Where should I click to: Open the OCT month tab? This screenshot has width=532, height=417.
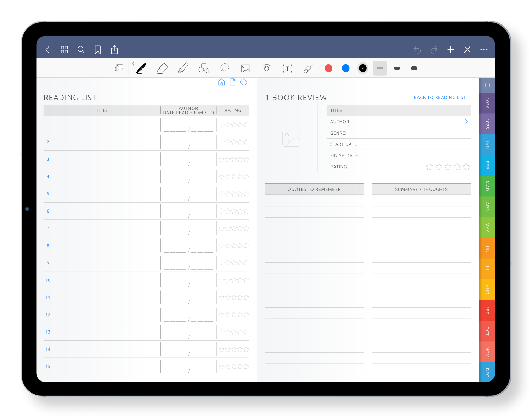(x=487, y=331)
